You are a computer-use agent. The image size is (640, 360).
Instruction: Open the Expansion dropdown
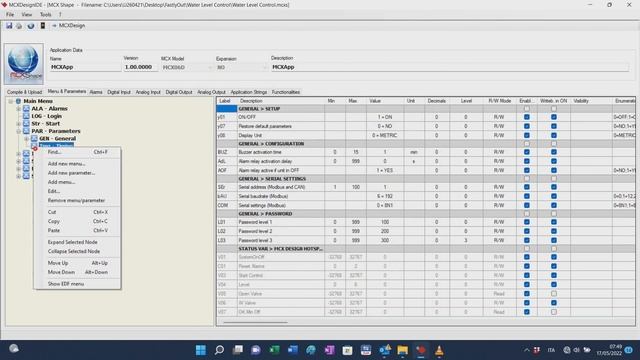click(264, 67)
